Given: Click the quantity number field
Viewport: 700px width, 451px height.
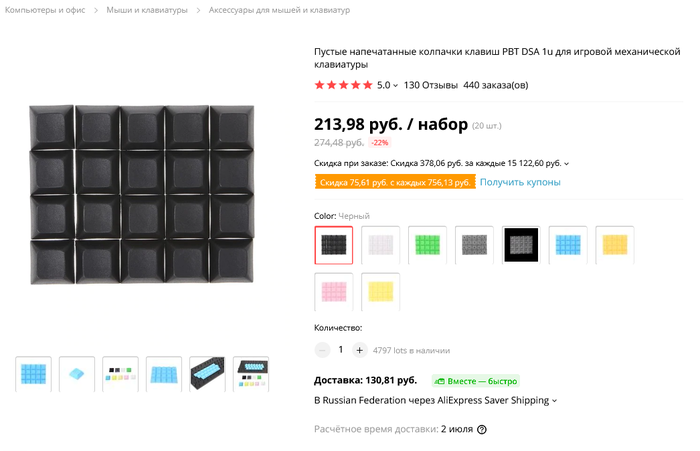Looking at the screenshot, I should (340, 350).
